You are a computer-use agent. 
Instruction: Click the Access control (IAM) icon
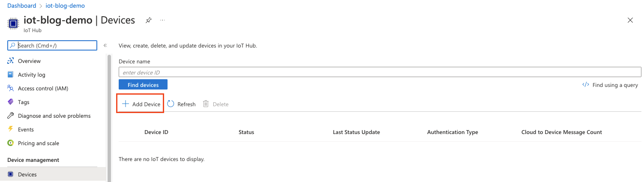tap(11, 89)
